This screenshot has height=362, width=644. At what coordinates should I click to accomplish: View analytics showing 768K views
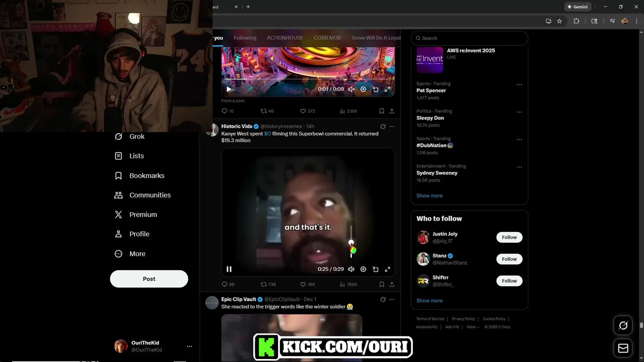coord(349,284)
